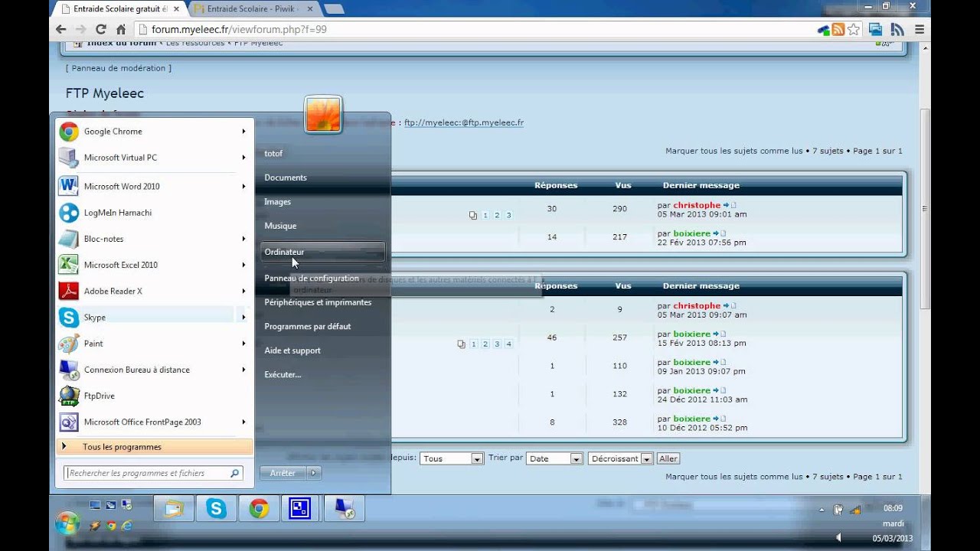Click the Windows Start orb

coord(67,523)
